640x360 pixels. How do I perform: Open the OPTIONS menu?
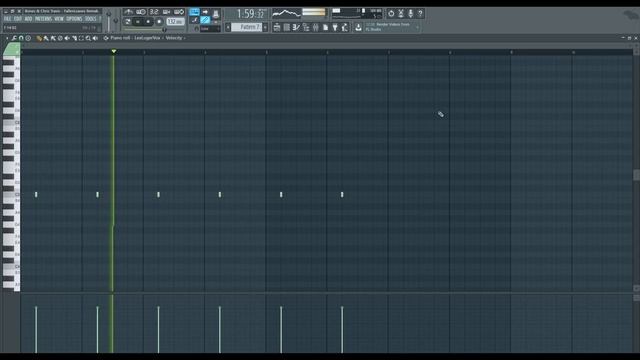tap(74, 19)
